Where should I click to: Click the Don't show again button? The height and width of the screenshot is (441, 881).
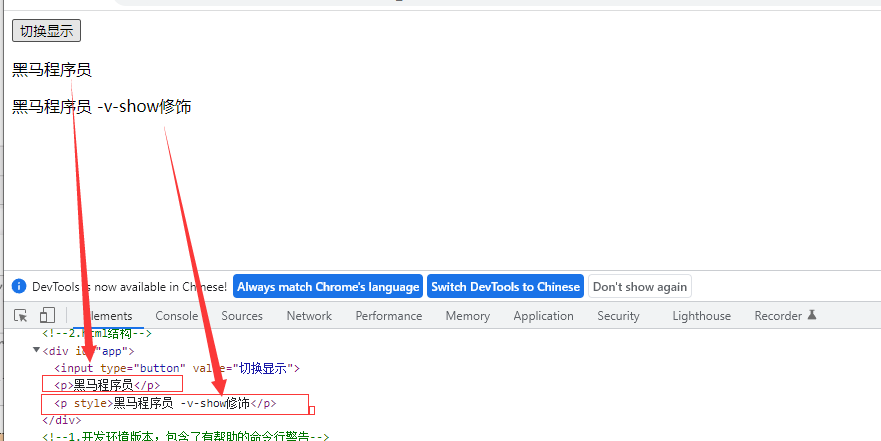pos(639,287)
